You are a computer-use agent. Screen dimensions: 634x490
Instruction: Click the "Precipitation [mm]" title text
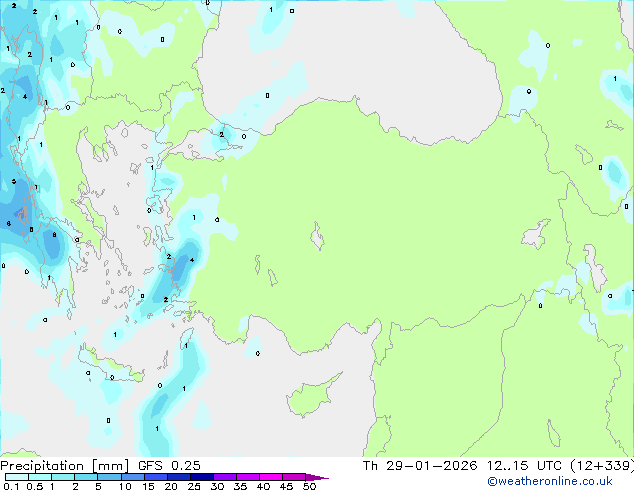[x=64, y=466]
